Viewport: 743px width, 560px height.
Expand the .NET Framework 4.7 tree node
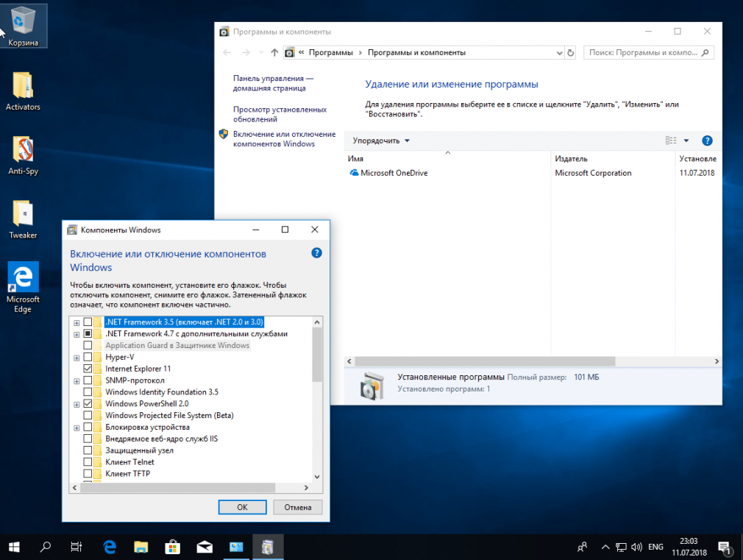click(77, 335)
